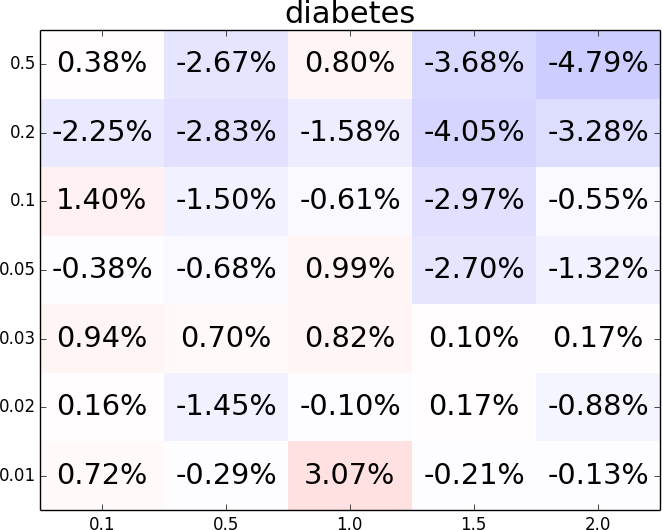Select the heatmap cell showing 3.07%

click(x=350, y=475)
